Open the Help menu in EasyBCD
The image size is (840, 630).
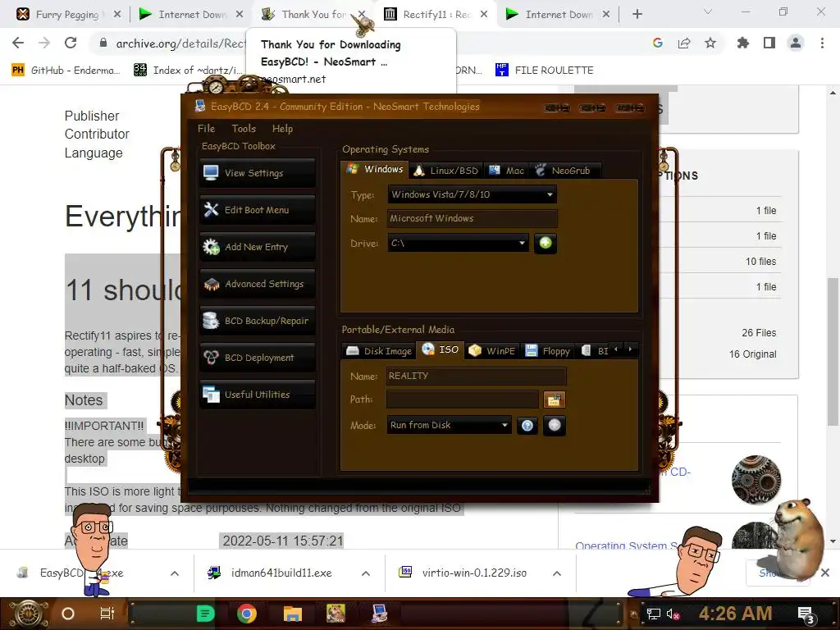pos(282,129)
